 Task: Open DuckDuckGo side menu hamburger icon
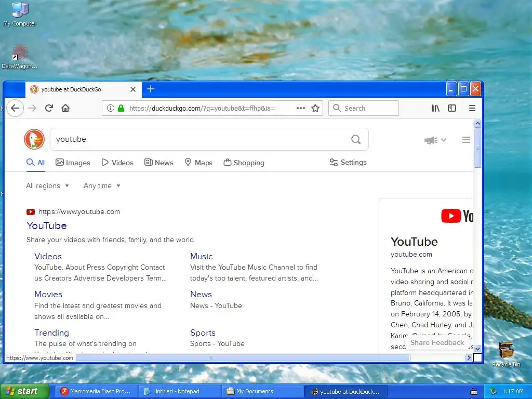point(466,140)
